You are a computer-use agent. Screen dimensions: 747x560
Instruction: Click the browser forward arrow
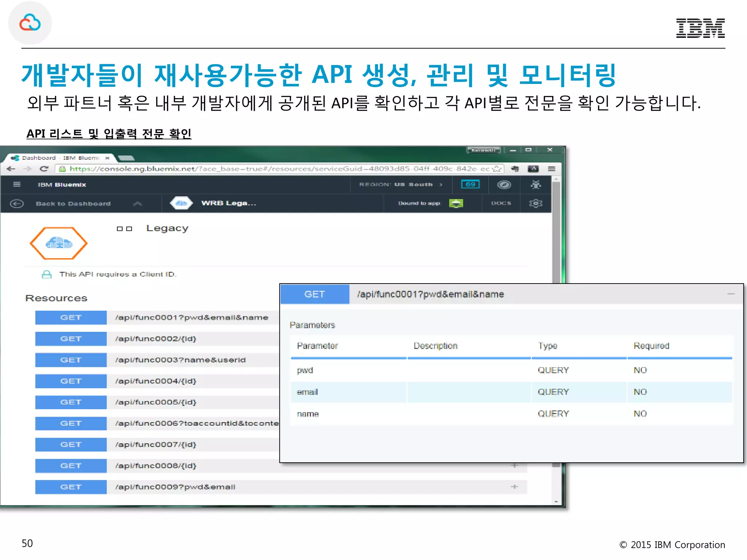[x=27, y=169]
